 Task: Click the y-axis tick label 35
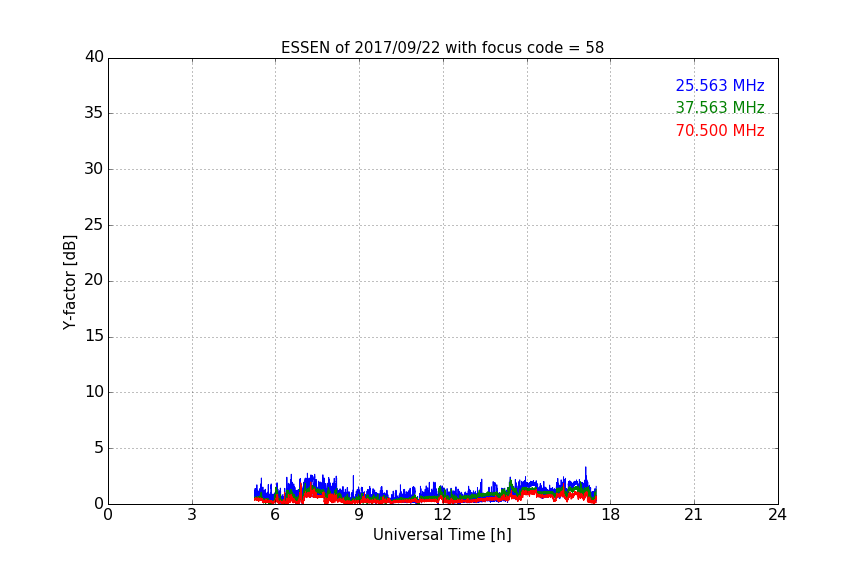(x=94, y=113)
